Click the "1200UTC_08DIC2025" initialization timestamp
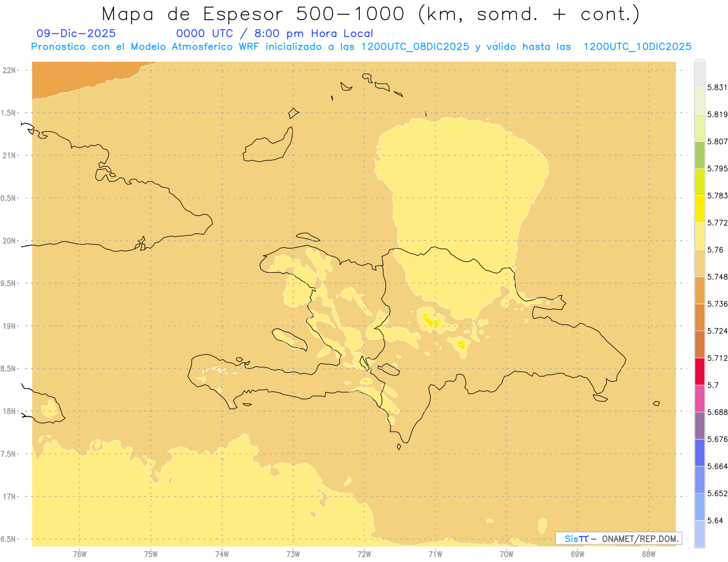The width and height of the screenshot is (728, 562). click(x=415, y=47)
